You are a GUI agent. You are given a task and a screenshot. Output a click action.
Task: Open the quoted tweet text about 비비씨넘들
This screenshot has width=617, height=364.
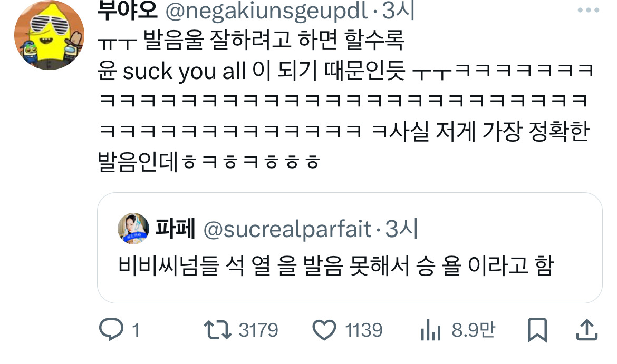click(x=336, y=265)
